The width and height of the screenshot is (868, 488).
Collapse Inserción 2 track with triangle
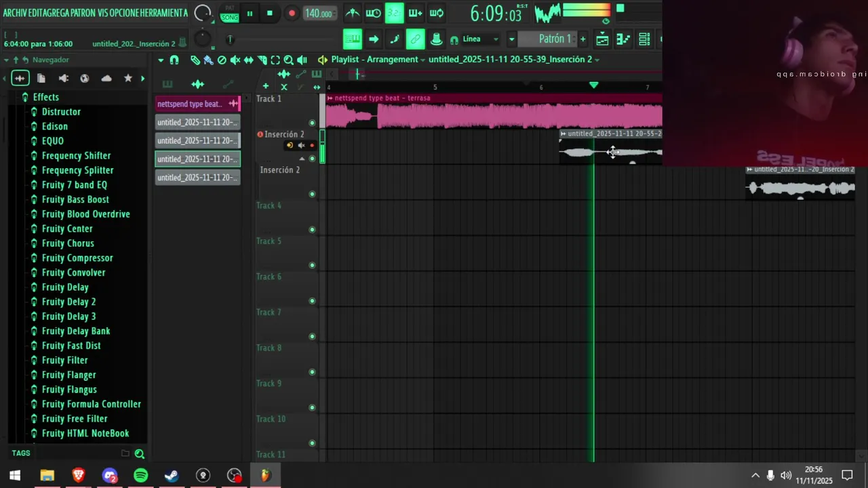coord(302,159)
